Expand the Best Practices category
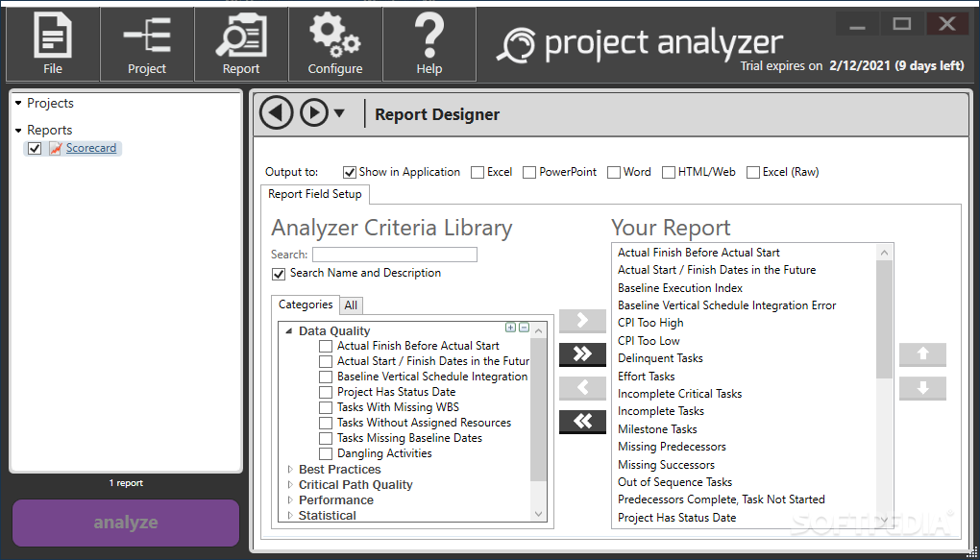This screenshot has width=980, height=560. coord(290,469)
